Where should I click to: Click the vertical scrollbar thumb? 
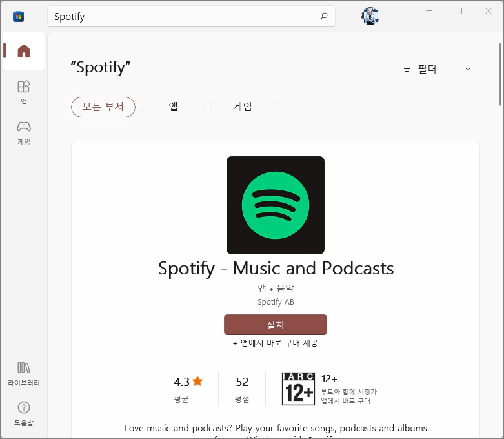pos(500,74)
